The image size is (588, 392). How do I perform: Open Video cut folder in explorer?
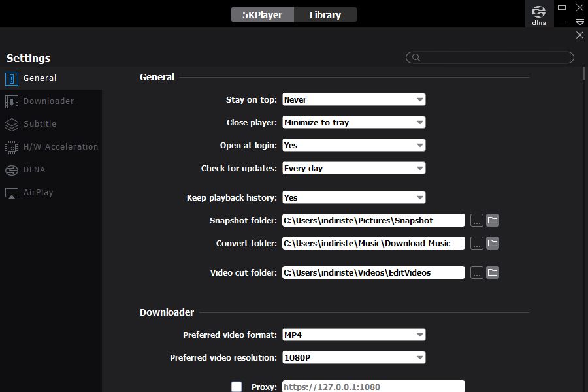pyautogui.click(x=493, y=272)
